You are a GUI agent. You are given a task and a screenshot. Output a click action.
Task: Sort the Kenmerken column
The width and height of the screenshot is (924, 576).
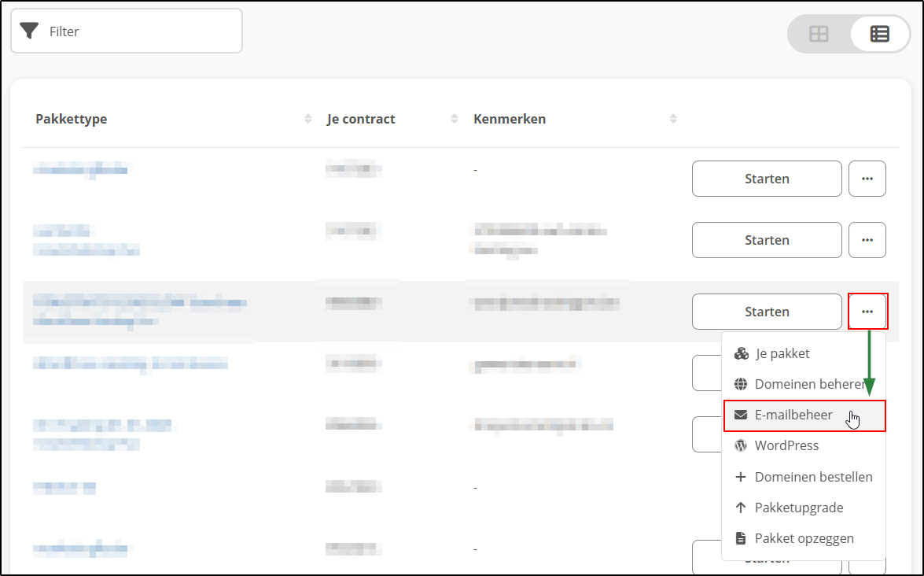click(673, 119)
